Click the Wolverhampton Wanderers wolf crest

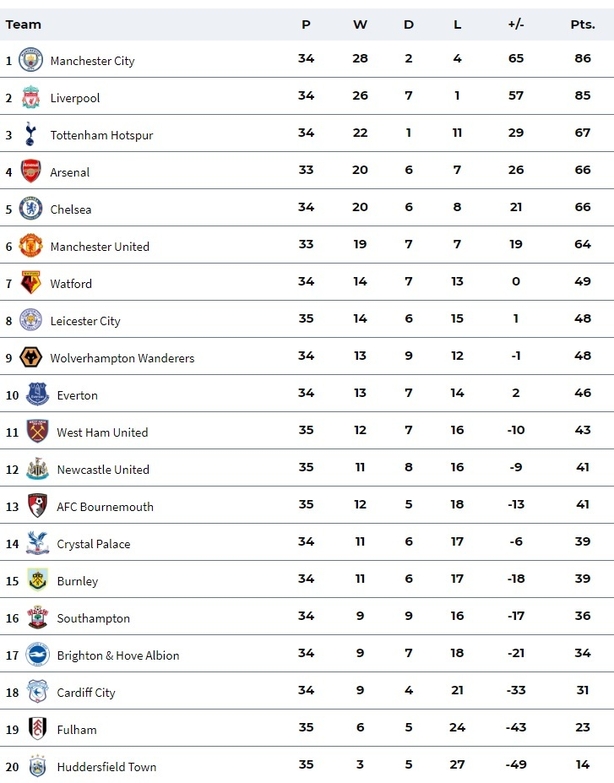tap(31, 358)
